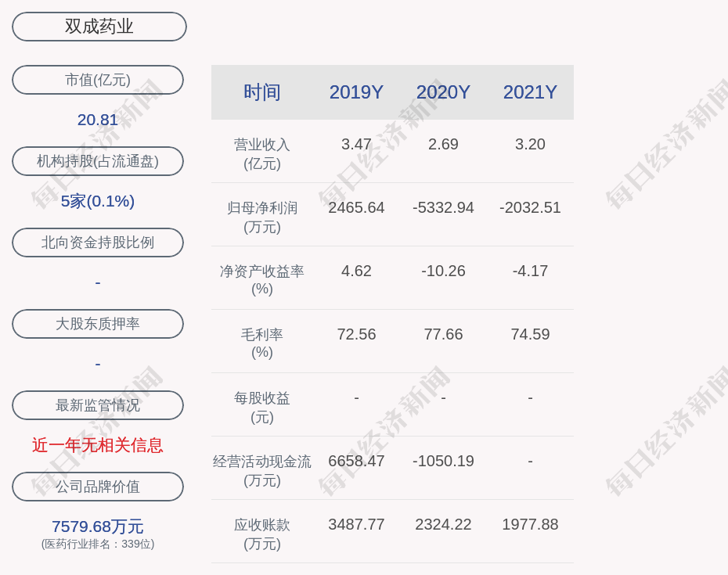Select the 北向资金持股比例 pill

coord(98,243)
